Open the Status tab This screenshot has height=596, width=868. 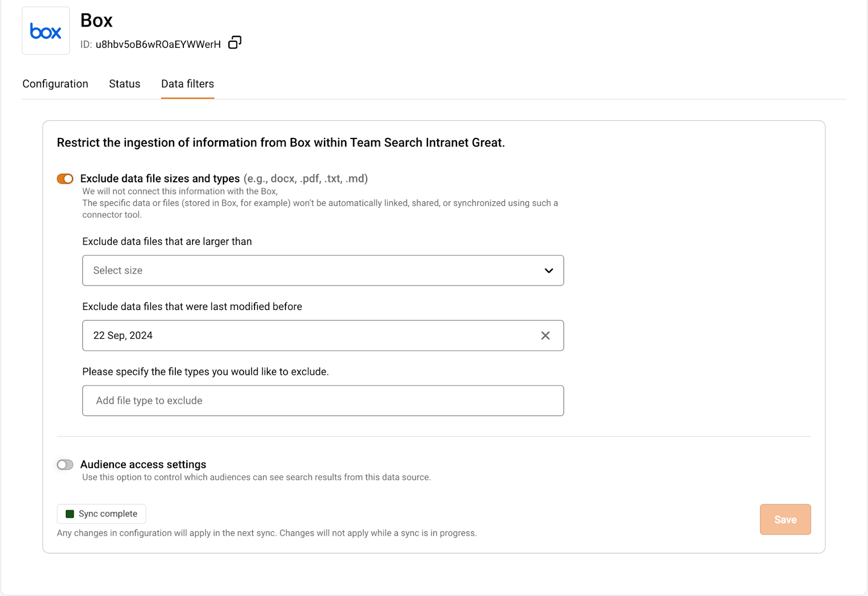(125, 84)
